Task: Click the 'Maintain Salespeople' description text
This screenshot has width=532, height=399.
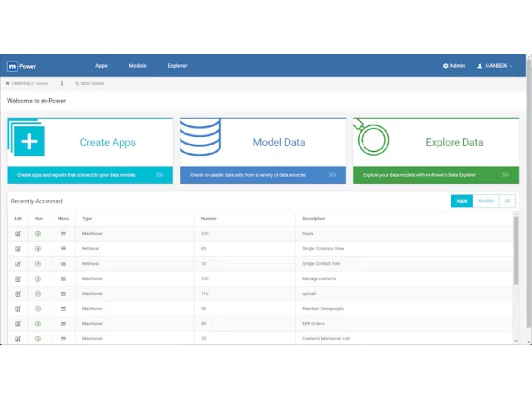Action: [x=323, y=309]
